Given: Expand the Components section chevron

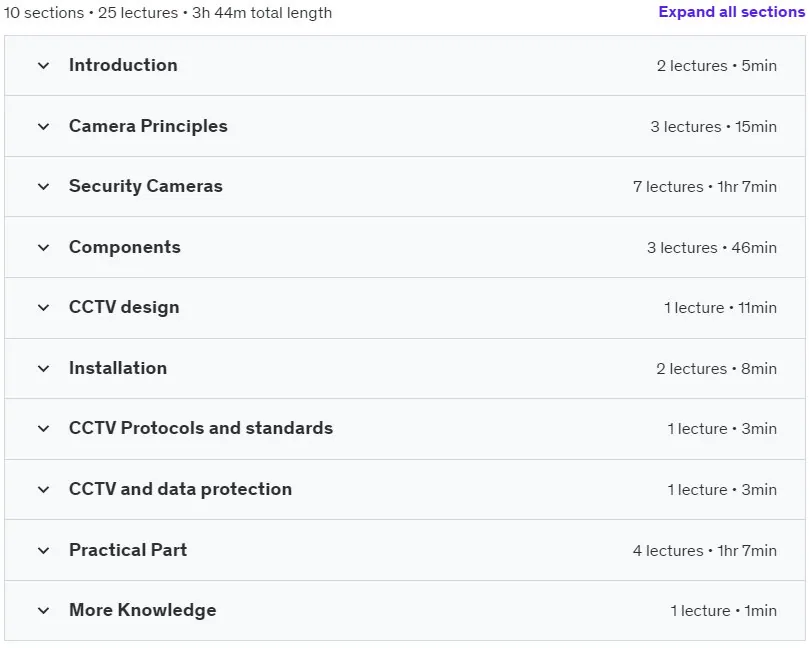Looking at the screenshot, I should [44, 248].
